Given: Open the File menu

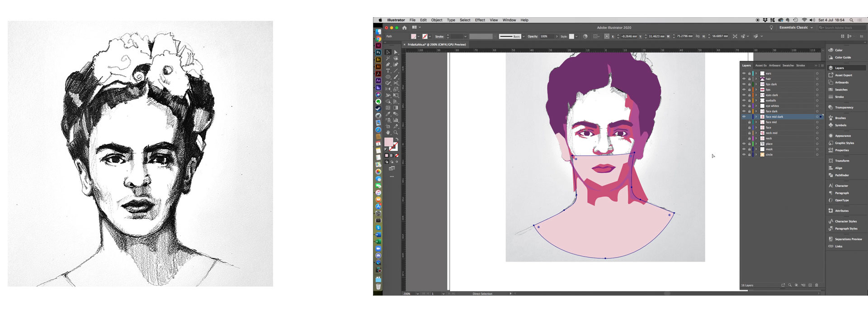Looking at the screenshot, I should coord(412,20).
